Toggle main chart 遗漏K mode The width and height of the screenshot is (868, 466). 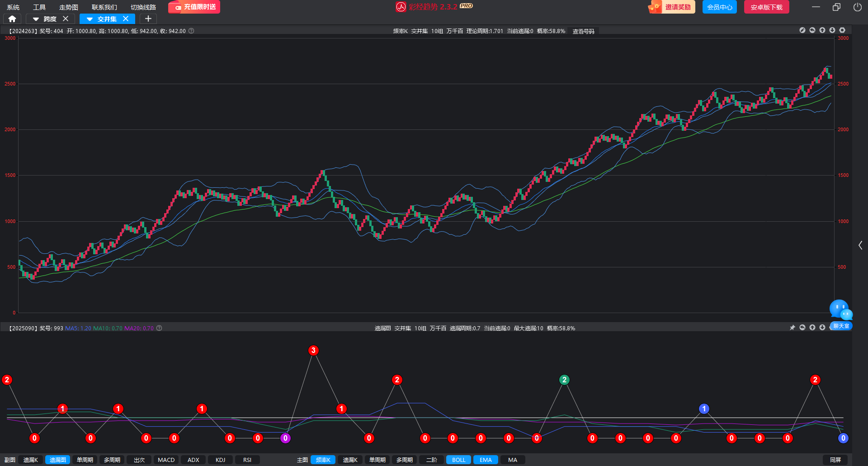pos(350,460)
